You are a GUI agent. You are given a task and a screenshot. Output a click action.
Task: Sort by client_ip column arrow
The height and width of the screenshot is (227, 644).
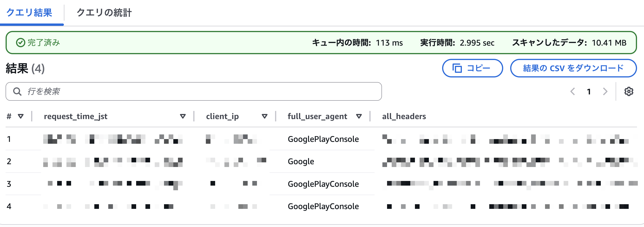point(264,116)
